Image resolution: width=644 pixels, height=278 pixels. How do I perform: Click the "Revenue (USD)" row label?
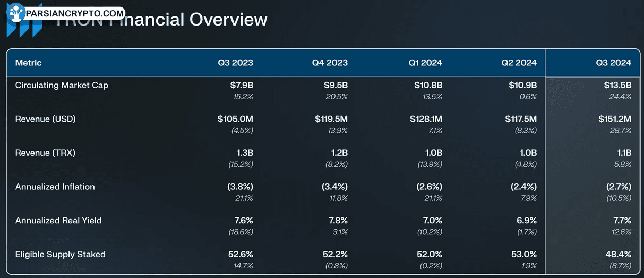(45, 119)
